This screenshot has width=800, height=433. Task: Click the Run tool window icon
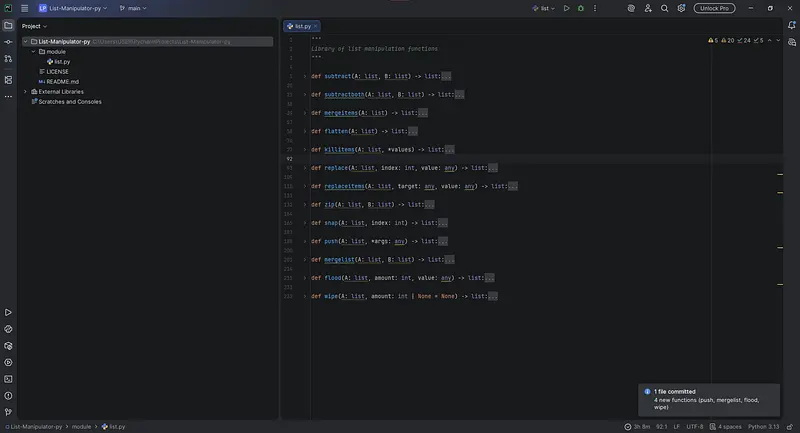click(x=8, y=313)
